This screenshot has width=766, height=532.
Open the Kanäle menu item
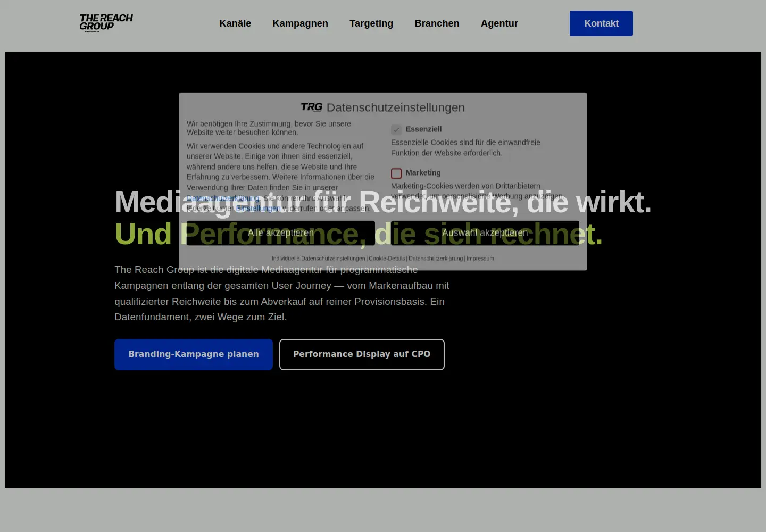pos(235,23)
